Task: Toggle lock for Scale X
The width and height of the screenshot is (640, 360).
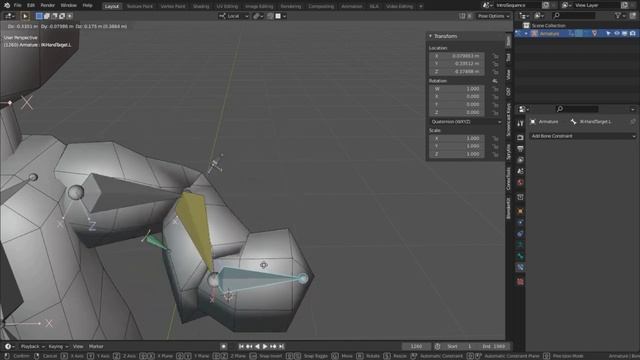Action: (495, 138)
